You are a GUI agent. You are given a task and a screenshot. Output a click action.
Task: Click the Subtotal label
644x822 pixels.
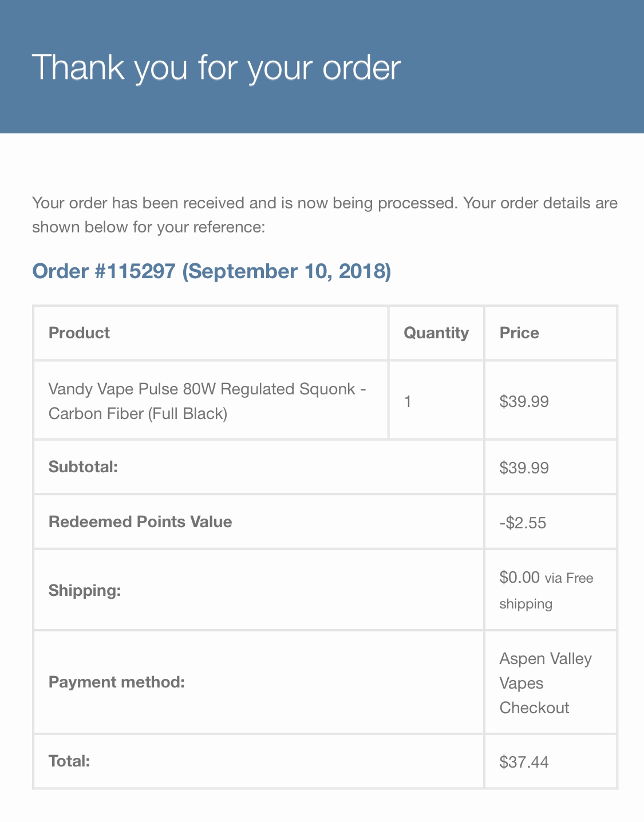[83, 467]
